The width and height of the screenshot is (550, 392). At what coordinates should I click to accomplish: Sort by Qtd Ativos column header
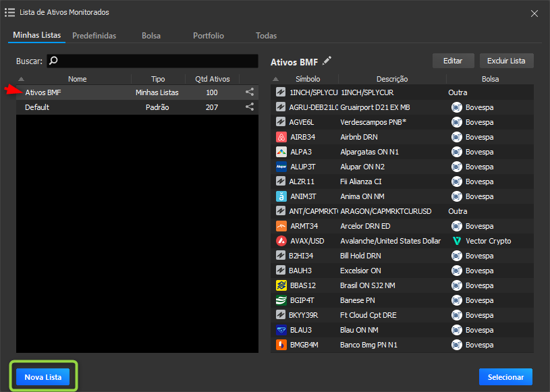coord(212,79)
